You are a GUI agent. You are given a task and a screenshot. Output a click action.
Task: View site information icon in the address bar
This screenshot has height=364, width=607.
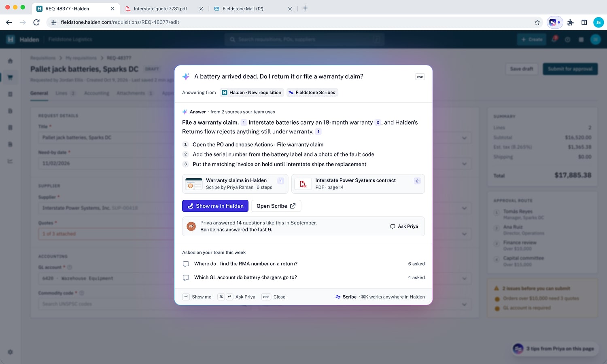(54, 22)
